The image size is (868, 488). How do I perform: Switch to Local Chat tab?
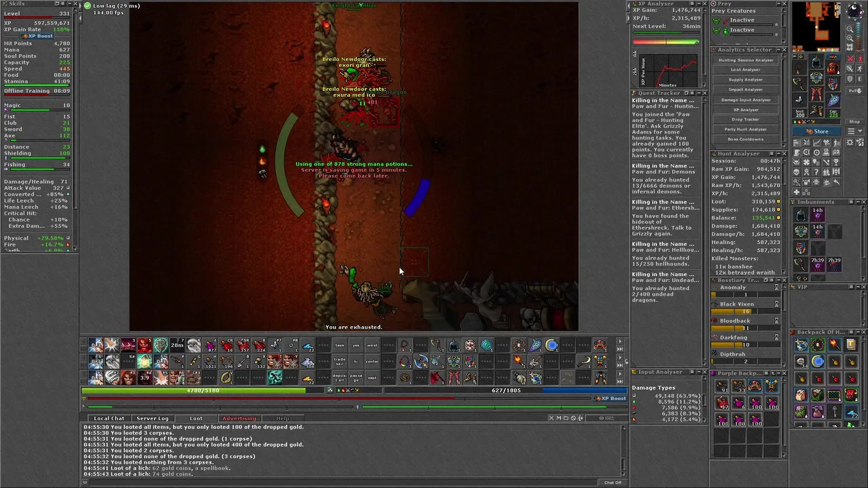[x=108, y=418]
